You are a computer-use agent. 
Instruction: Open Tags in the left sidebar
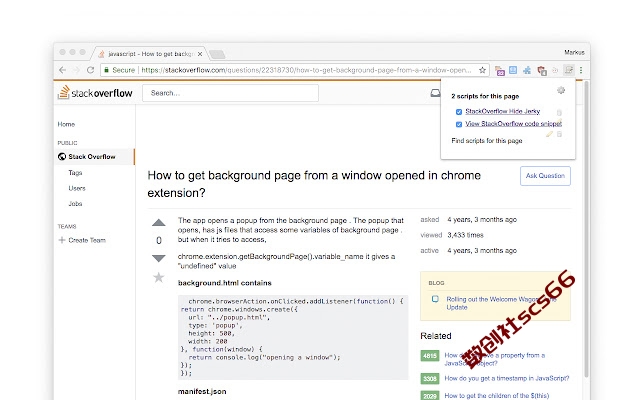pos(75,173)
